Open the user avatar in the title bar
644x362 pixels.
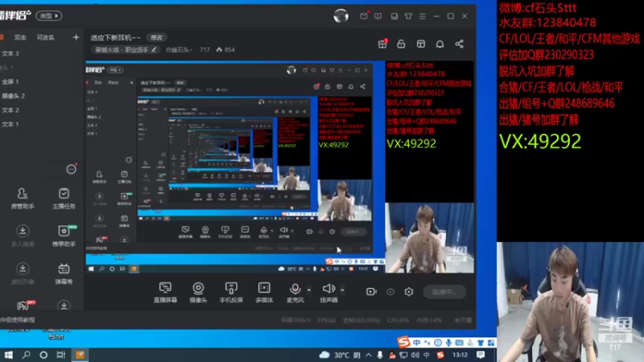pyautogui.click(x=341, y=16)
